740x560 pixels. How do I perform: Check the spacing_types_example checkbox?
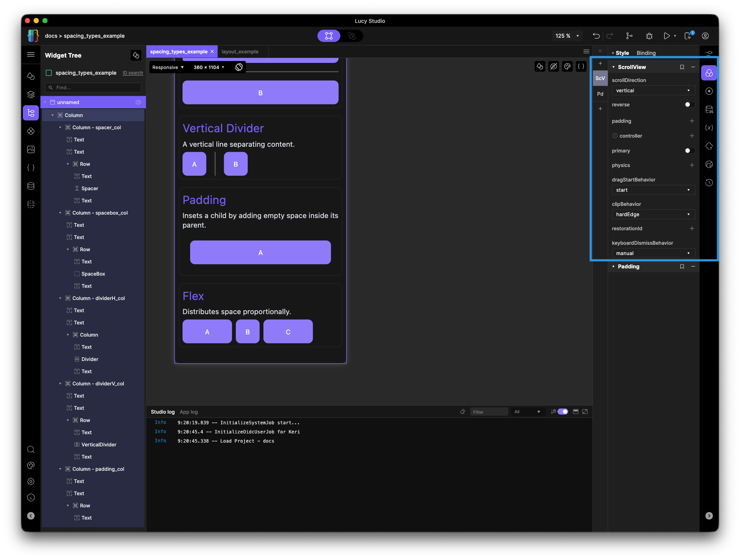pos(49,73)
